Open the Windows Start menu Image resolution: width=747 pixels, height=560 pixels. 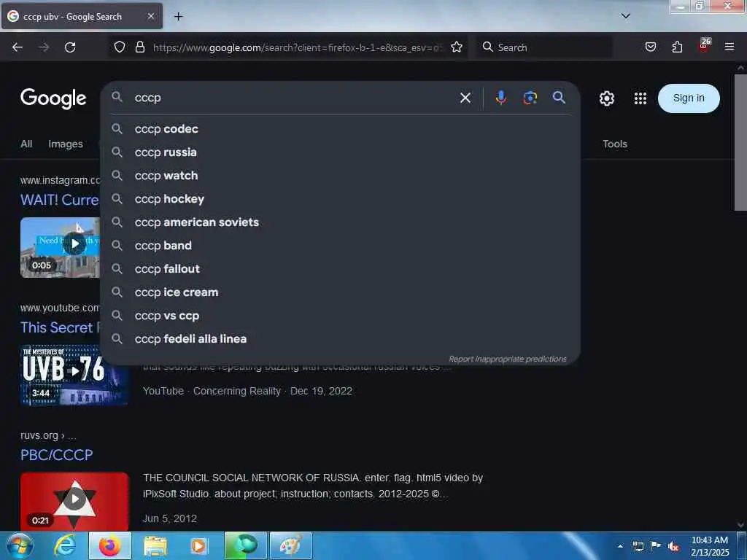[x=20, y=545]
